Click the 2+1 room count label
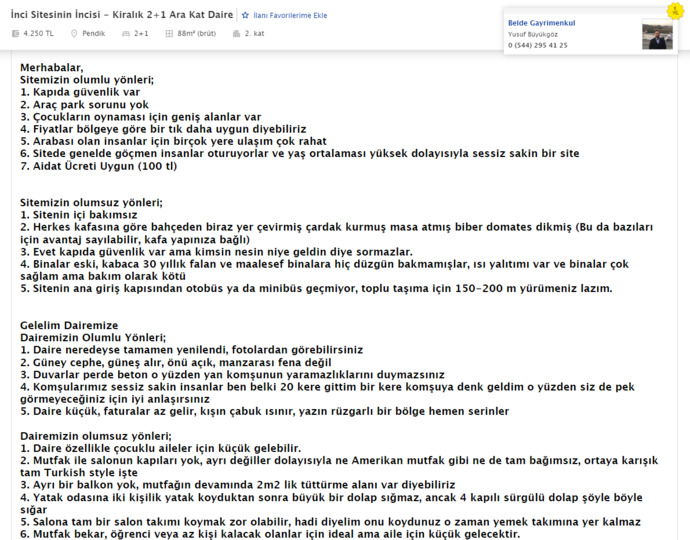 tap(141, 33)
